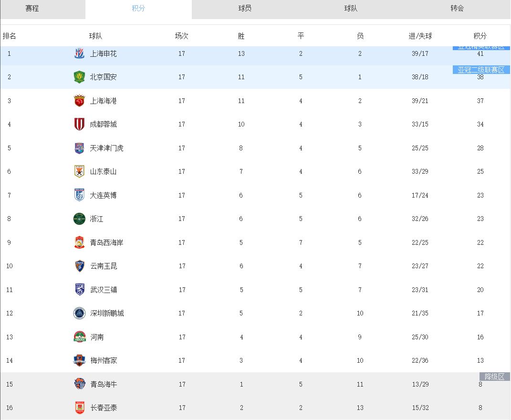Click the 青岛海牛 team crest
This screenshot has height=420, width=511.
80,384
